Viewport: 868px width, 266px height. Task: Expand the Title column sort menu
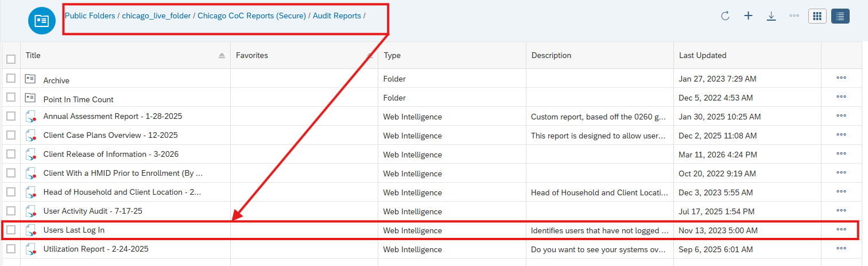222,56
